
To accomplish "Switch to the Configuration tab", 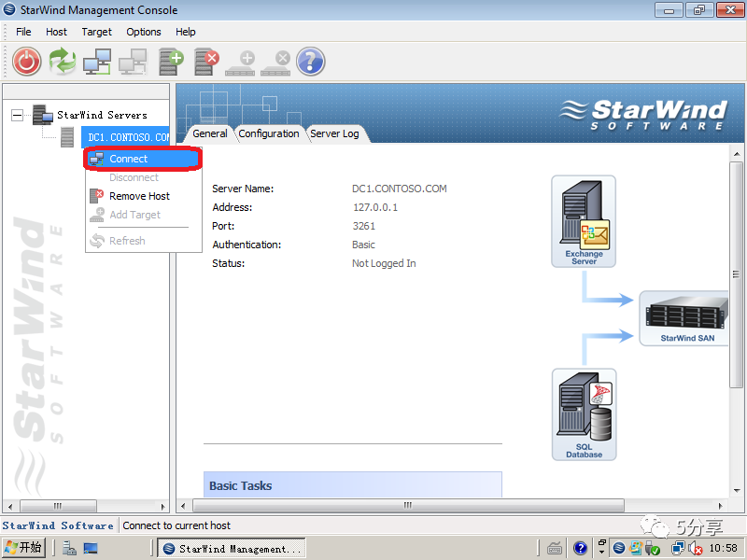I will point(269,133).
